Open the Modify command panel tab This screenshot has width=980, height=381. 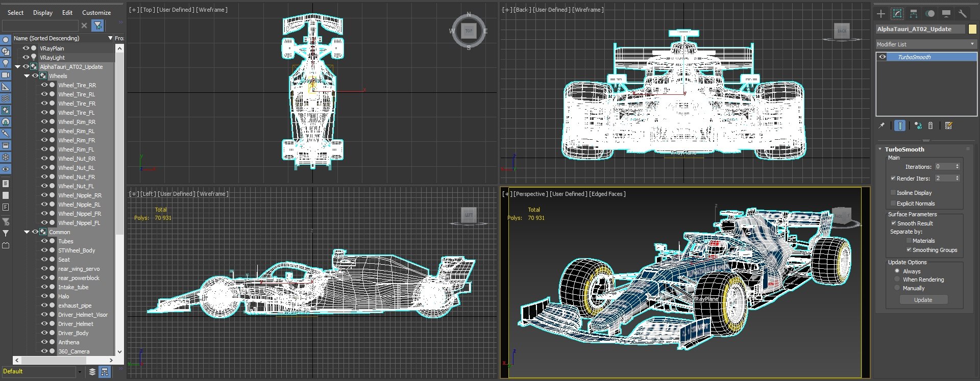pos(897,14)
